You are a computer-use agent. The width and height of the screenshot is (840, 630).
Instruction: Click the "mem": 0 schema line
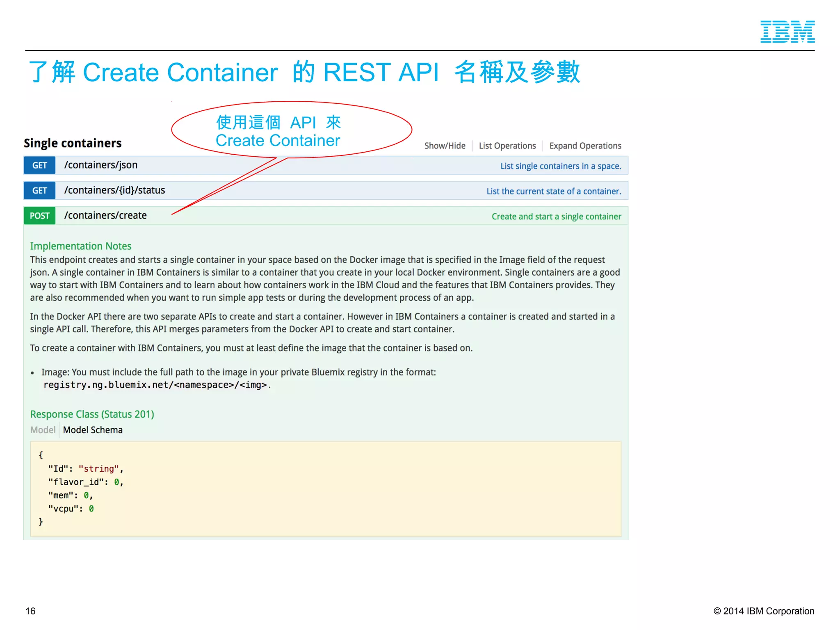(x=71, y=495)
